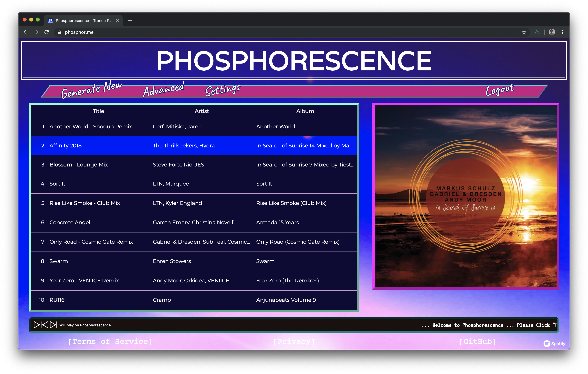Image resolution: width=588 pixels, height=374 pixels.
Task: Click artist Steve Forte Rio, JES
Action: coord(178,165)
